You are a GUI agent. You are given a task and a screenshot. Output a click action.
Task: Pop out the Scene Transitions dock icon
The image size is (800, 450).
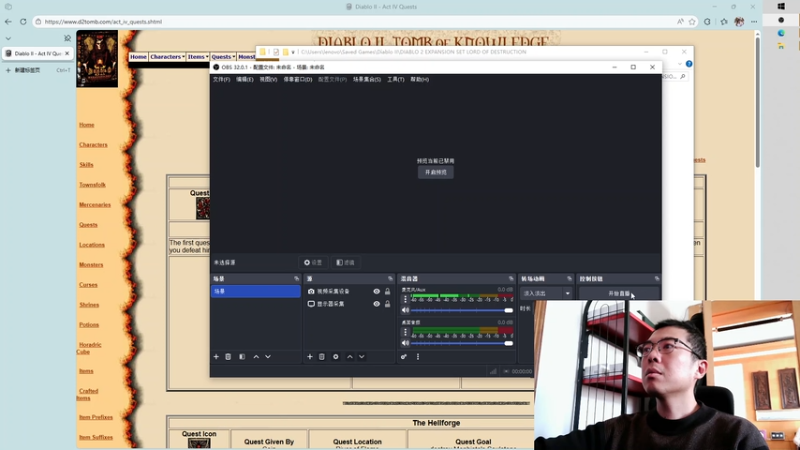click(x=569, y=279)
